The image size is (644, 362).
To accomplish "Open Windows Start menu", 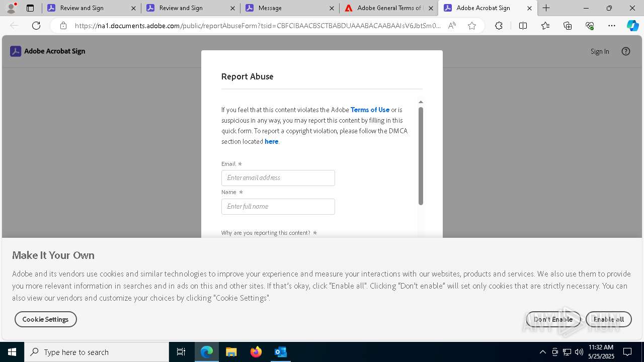I will tap(12, 352).
